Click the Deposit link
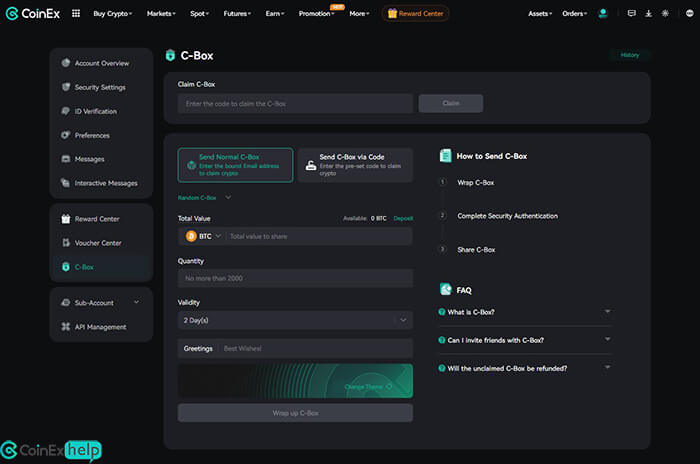The width and height of the screenshot is (700, 464). point(403,218)
